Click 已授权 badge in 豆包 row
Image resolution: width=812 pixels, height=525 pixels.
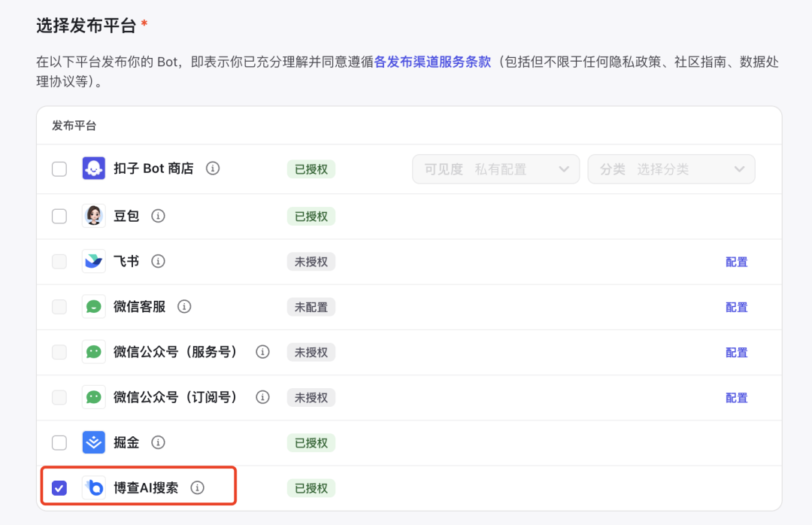[x=311, y=217]
